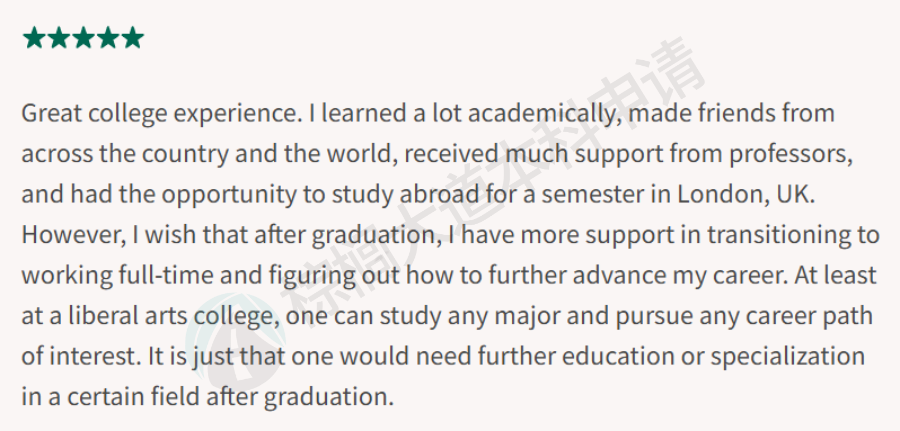Click the first green rating star
The width and height of the screenshot is (900, 431).
pos(34,38)
